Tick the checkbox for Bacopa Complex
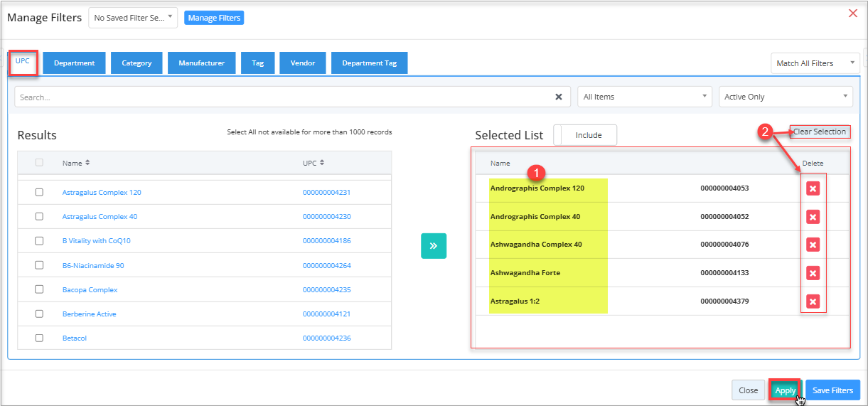The image size is (868, 406). tap(39, 290)
